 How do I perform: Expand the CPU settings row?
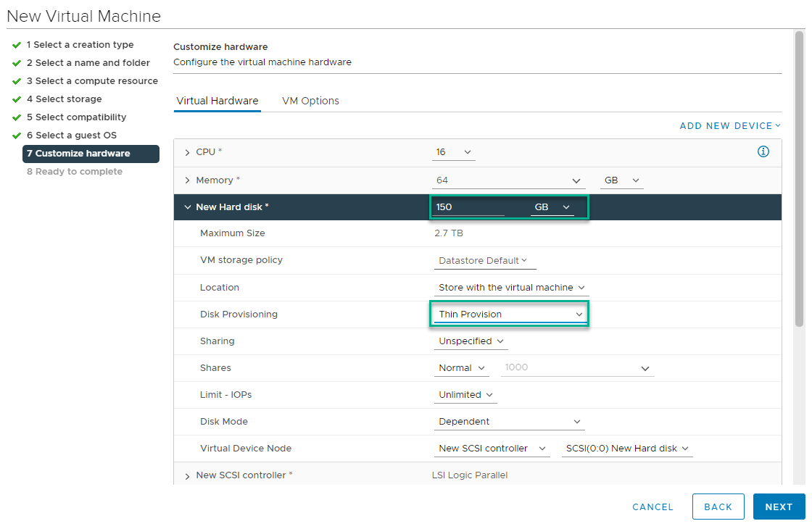[x=187, y=152]
